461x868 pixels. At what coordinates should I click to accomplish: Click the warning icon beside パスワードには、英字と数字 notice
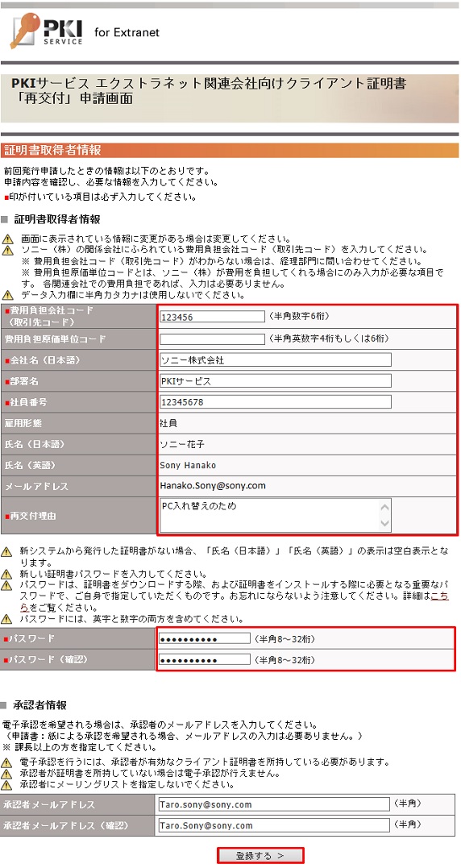6,619
